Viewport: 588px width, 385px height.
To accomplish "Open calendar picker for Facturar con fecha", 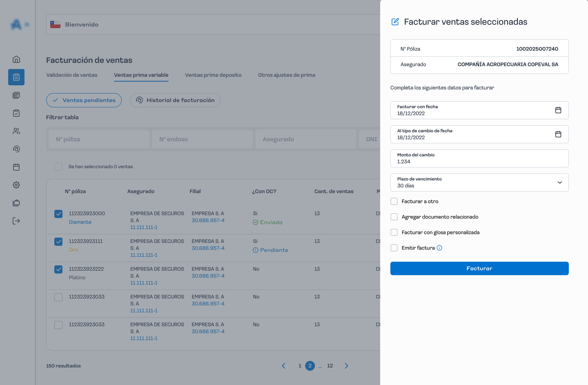I will (x=558, y=110).
